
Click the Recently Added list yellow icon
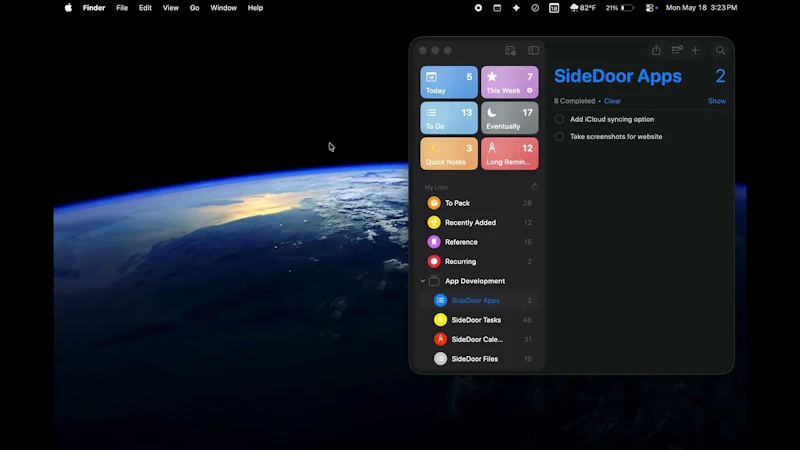pyautogui.click(x=434, y=222)
